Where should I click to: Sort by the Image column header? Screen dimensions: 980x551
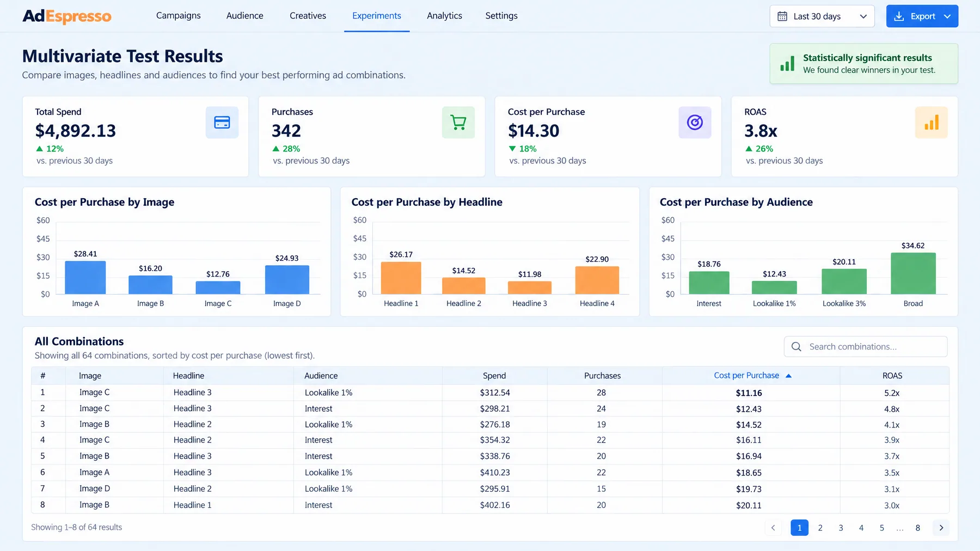point(90,376)
